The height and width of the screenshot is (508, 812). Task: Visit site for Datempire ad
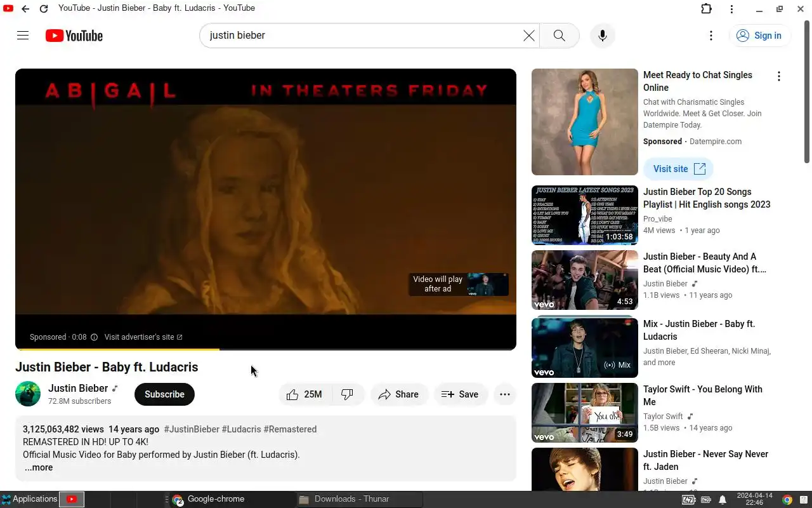pos(678,169)
